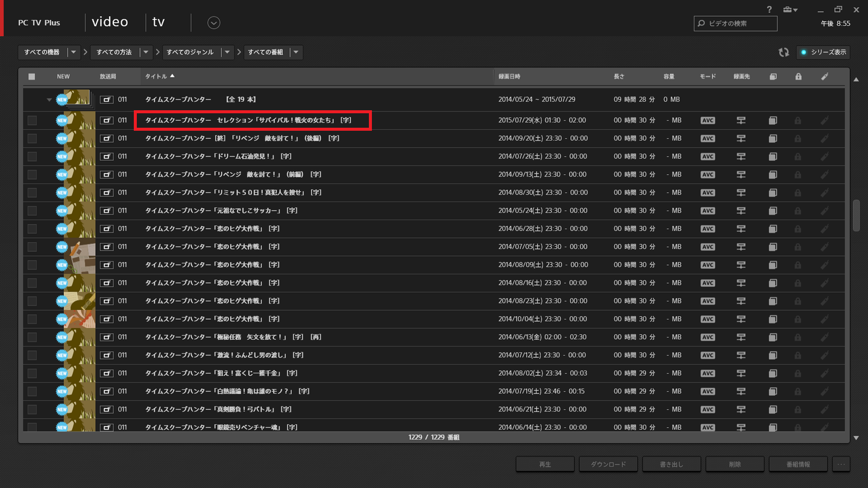The height and width of the screenshot is (488, 868).
Task: Click the AVC mode badge on first episode row
Action: [x=708, y=120]
